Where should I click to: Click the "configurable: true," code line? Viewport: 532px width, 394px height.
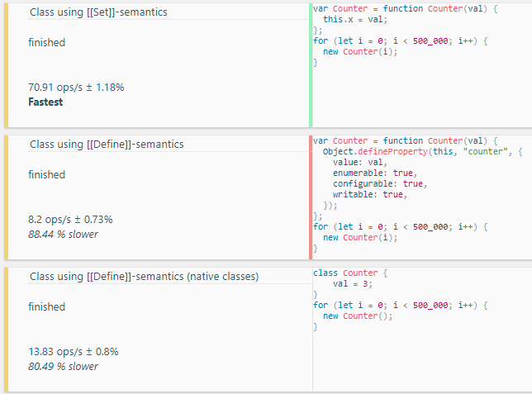(x=380, y=184)
